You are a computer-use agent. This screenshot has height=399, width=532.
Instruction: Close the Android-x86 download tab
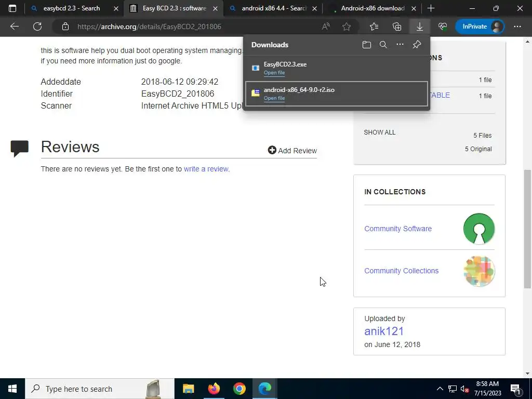point(414,8)
